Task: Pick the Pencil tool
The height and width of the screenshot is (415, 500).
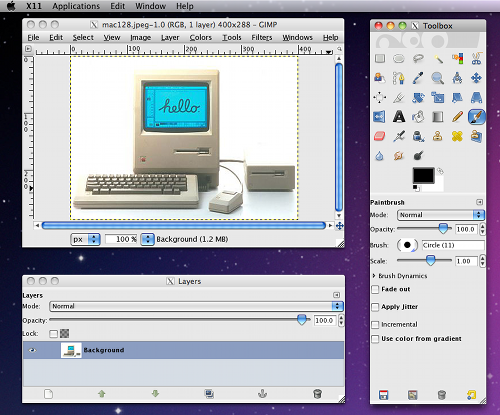Action: 457,117
